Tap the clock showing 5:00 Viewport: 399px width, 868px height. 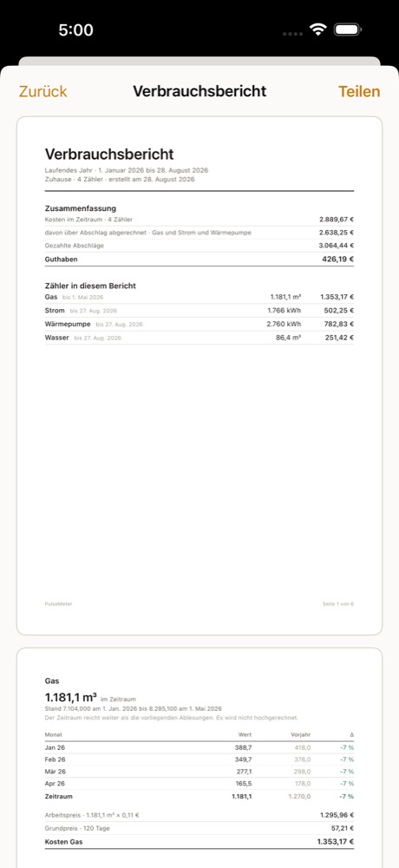click(x=75, y=30)
